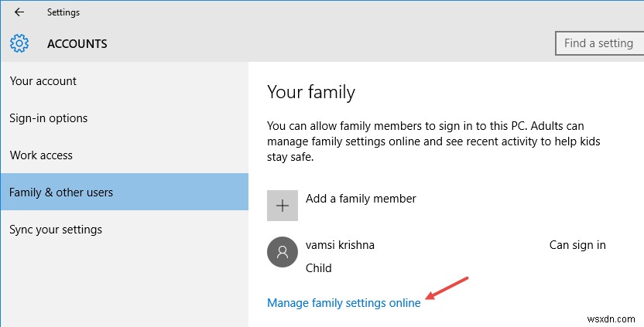This screenshot has height=327, width=644.
Task: Select Work access in the sidebar
Action: point(41,155)
